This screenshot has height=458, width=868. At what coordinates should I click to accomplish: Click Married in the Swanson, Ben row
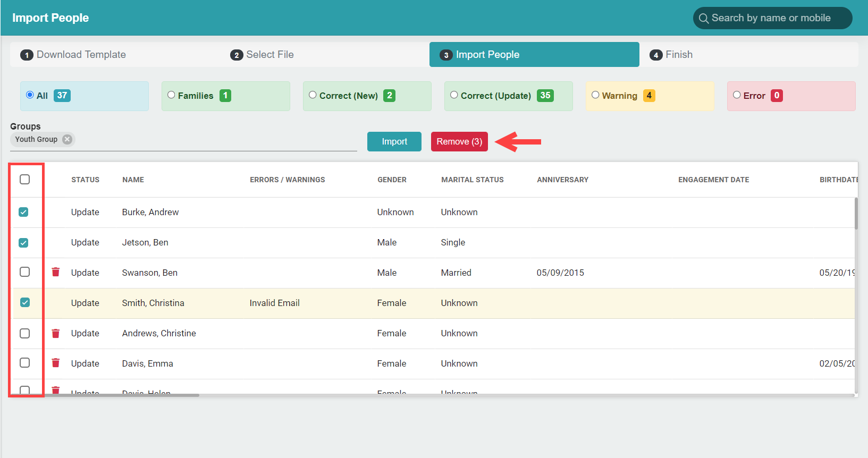[456, 273]
